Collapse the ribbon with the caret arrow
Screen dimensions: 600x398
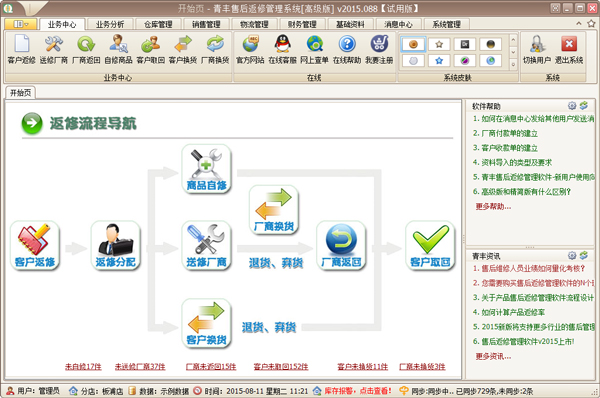point(579,24)
